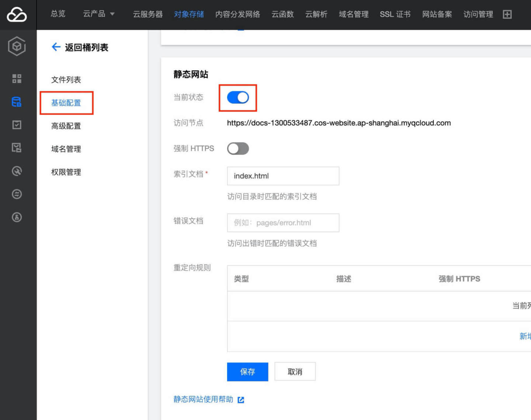The image size is (531, 420).
Task: Enable the 强制 HTTPS toggle
Action: 238,149
